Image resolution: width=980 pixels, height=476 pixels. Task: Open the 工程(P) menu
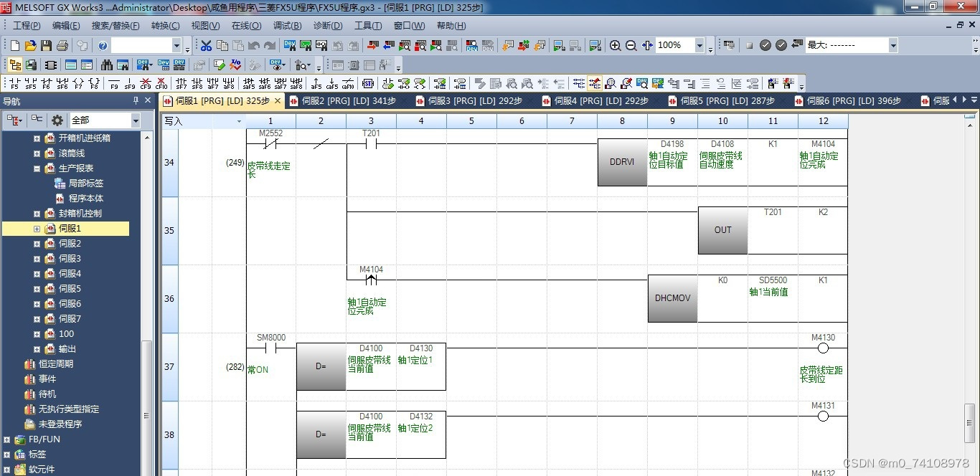pos(27,26)
